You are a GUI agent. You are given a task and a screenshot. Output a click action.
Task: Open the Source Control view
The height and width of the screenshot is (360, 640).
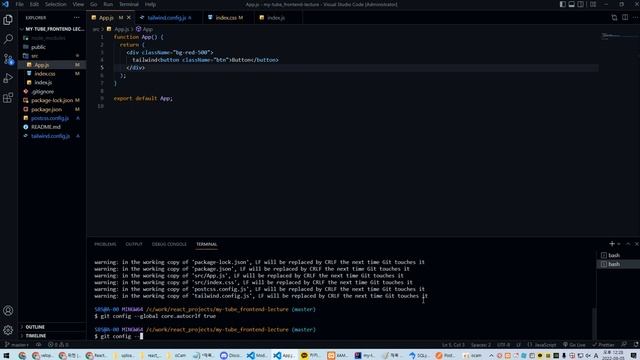click(8, 59)
